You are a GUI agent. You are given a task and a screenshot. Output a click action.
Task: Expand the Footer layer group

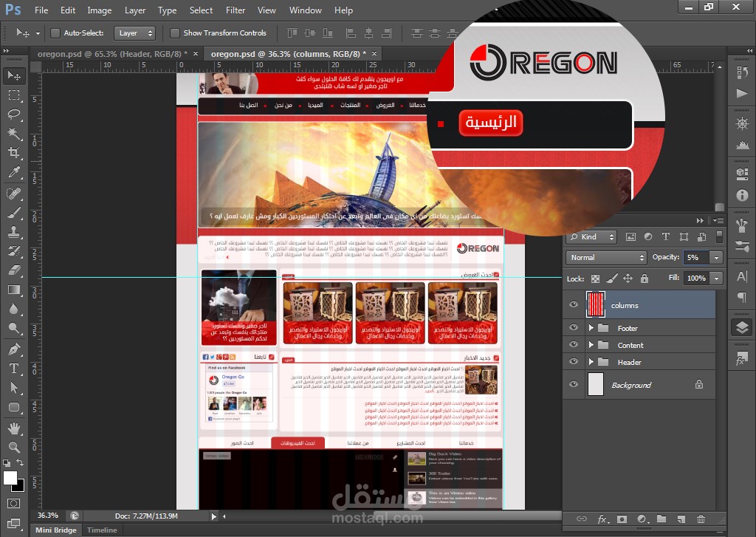pyautogui.click(x=591, y=328)
